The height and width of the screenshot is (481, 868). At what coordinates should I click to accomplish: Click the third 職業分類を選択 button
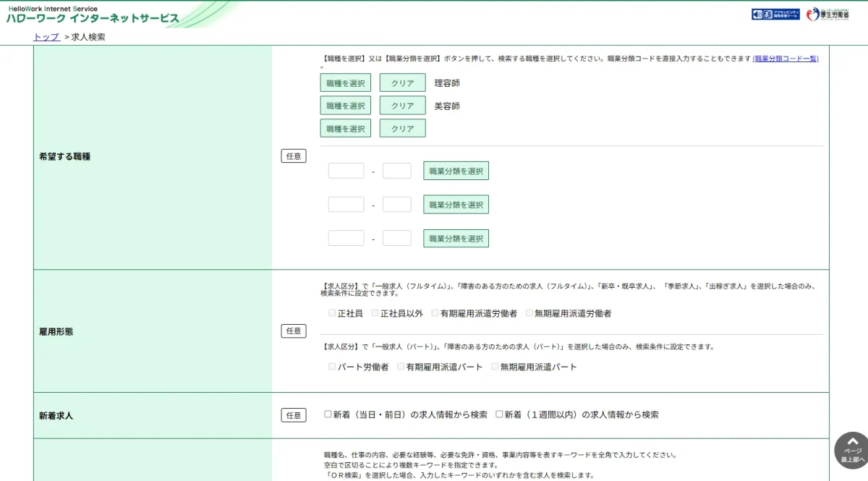(x=456, y=238)
